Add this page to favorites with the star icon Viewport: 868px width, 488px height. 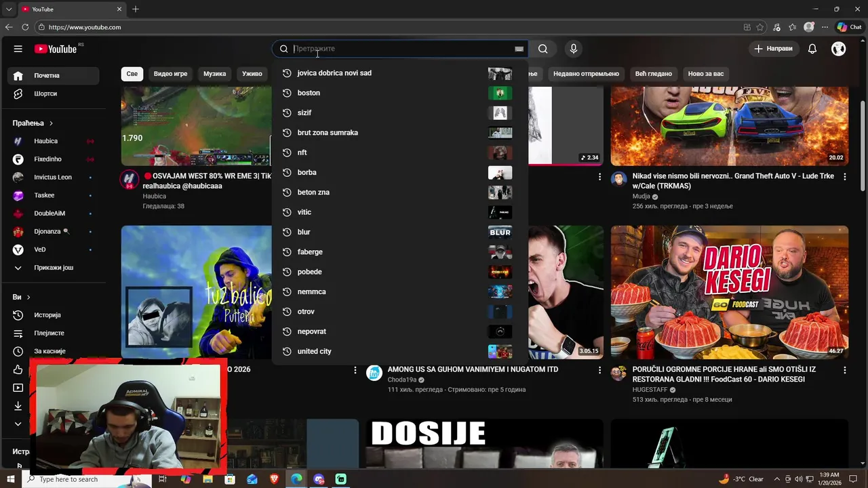tap(760, 27)
